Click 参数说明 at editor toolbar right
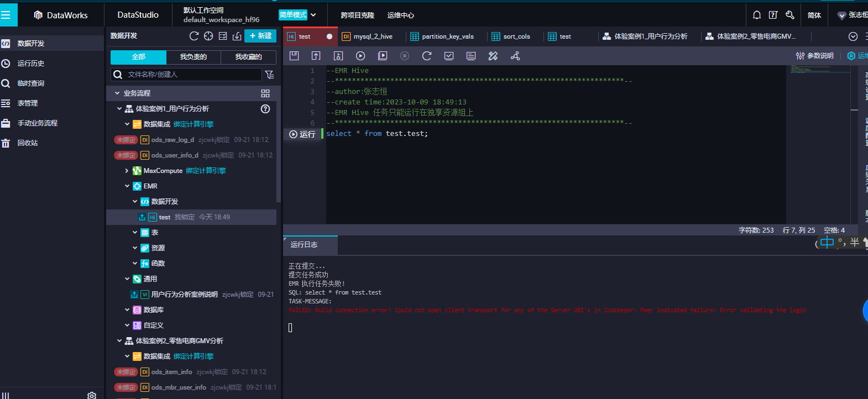This screenshot has width=868, height=399. 815,56
